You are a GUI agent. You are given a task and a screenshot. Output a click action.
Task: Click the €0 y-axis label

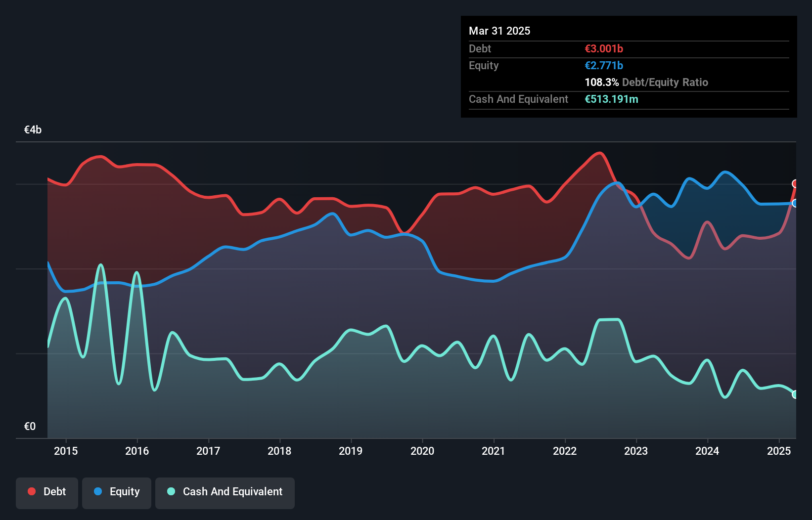tap(30, 427)
